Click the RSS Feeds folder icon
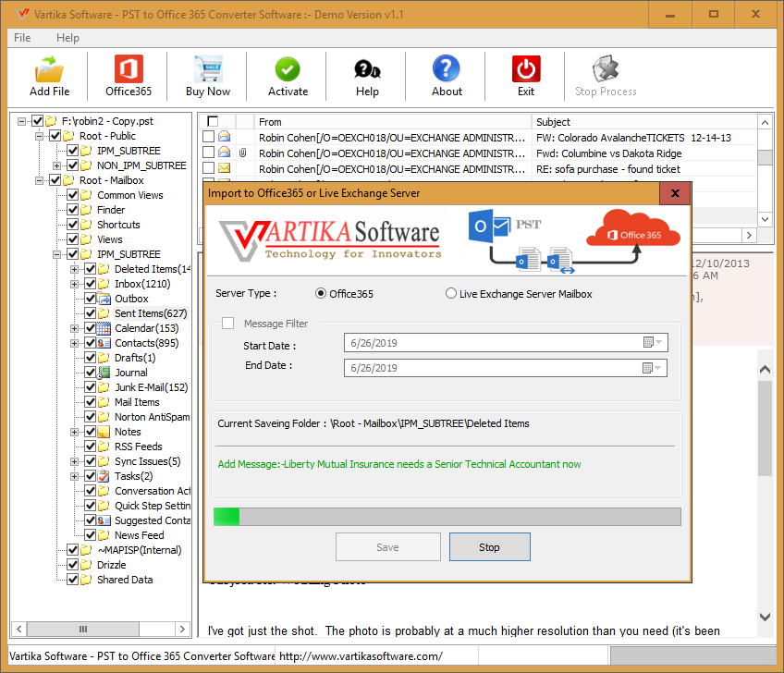784x673 pixels. (x=104, y=447)
